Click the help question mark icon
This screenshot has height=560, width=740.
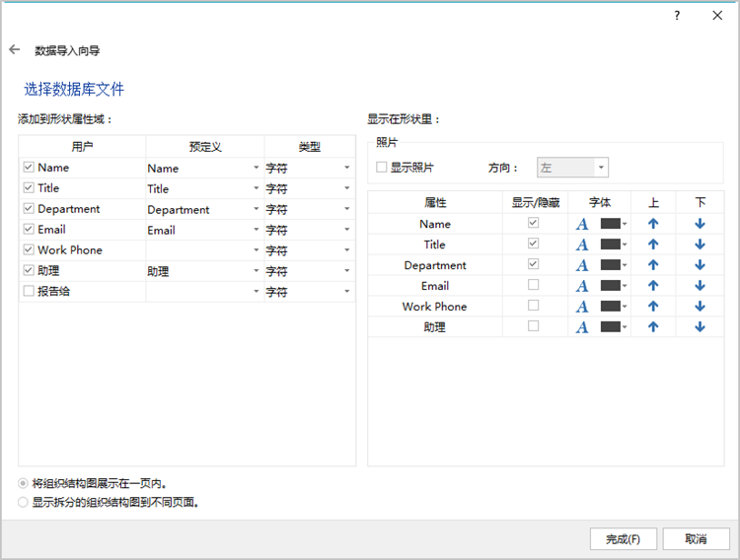click(677, 16)
